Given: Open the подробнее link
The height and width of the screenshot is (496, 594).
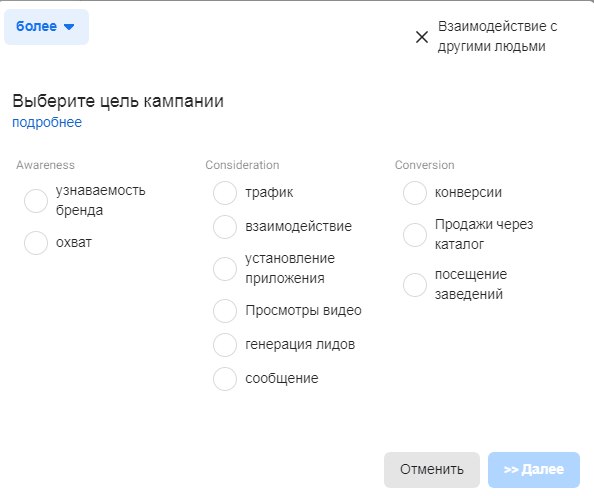Looking at the screenshot, I should coord(47,122).
